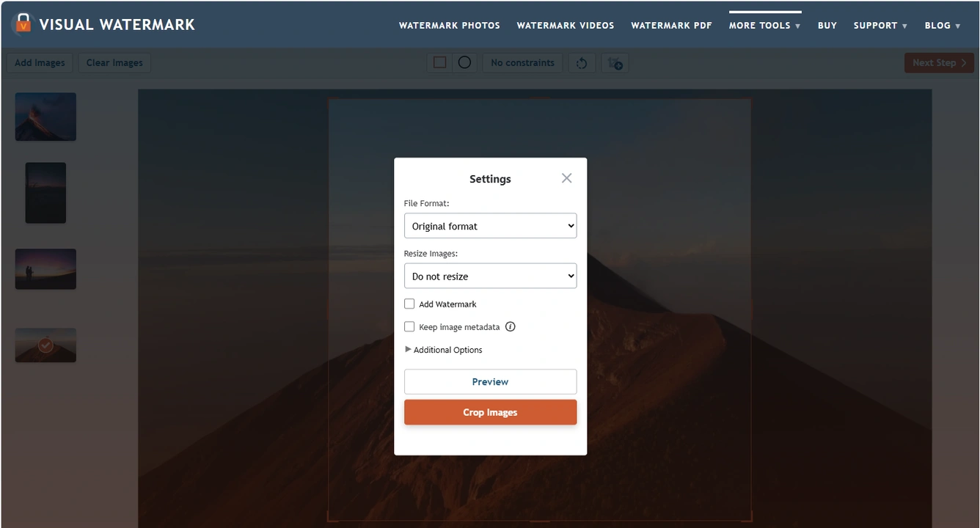Click the metadata info icon
Viewport: 980px width, 528px height.
click(x=511, y=327)
